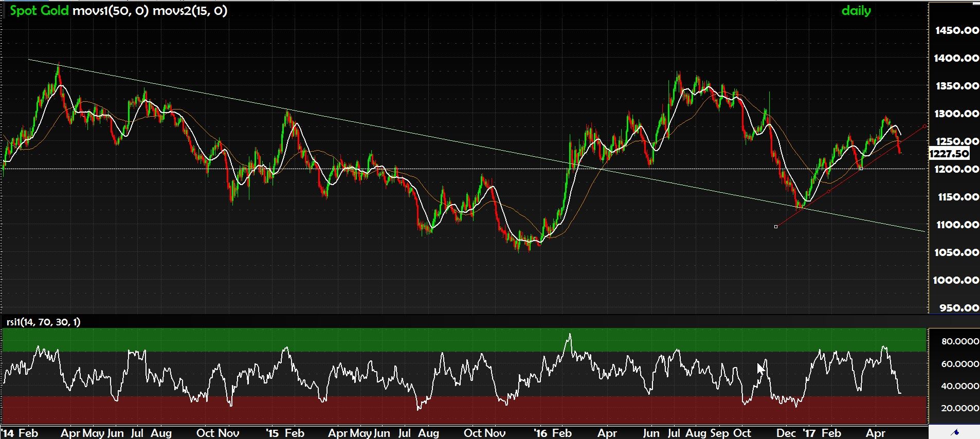Grab the red trendline's lower-left square handle
Viewport: 980px width, 439px height.
(776, 227)
